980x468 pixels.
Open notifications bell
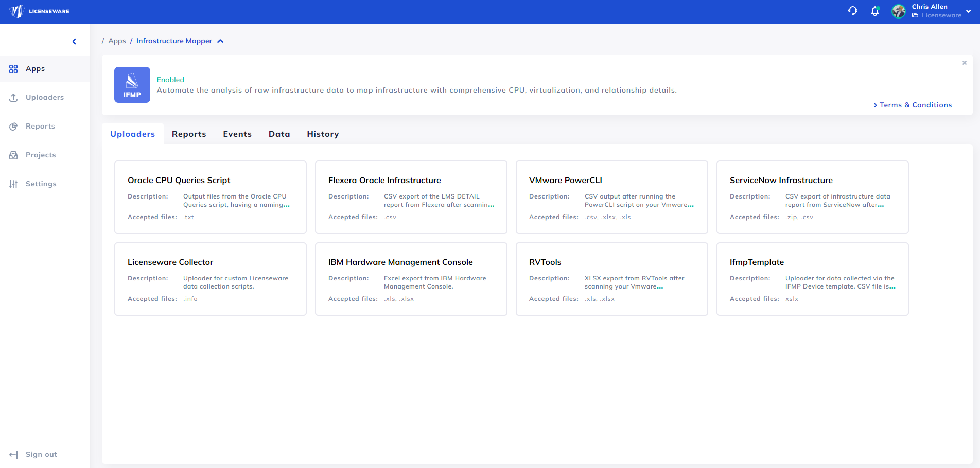[875, 11]
